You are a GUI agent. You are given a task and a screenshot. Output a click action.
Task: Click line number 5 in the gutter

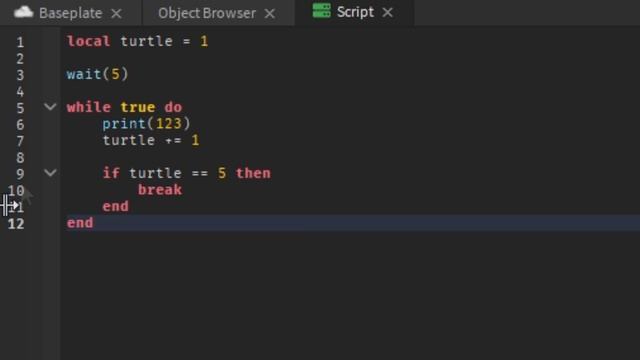(20, 108)
